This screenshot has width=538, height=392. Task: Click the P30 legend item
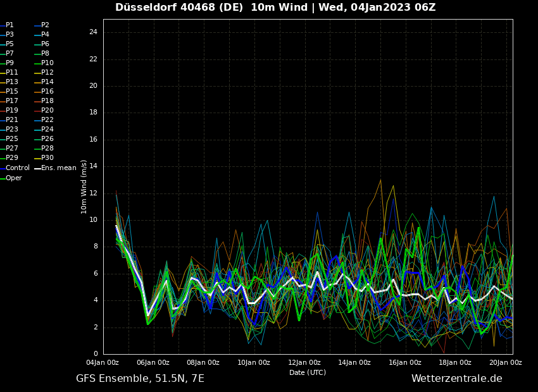coord(47,158)
